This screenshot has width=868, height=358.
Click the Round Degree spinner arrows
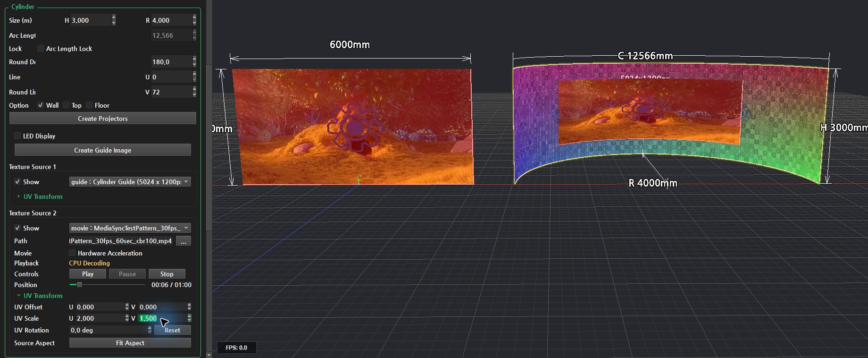[x=194, y=62]
